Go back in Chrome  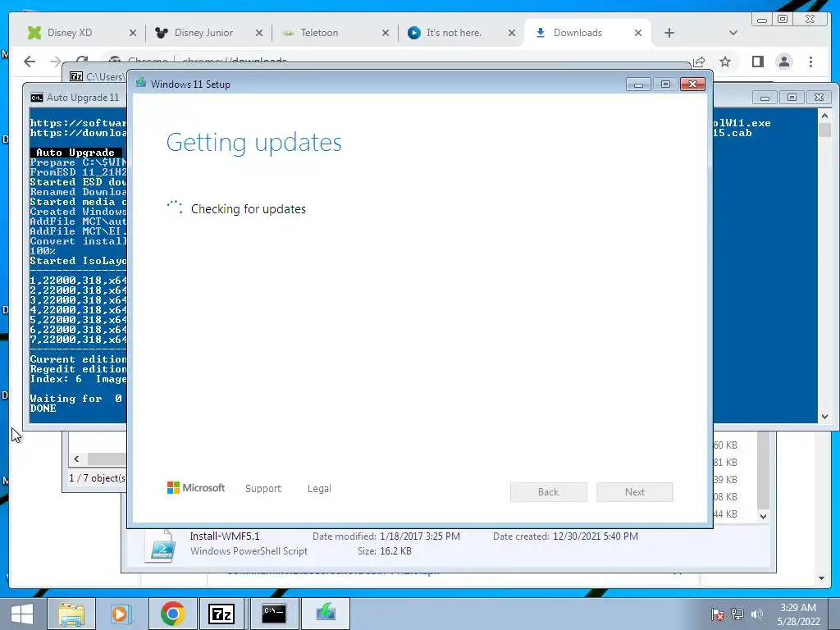click(x=30, y=62)
